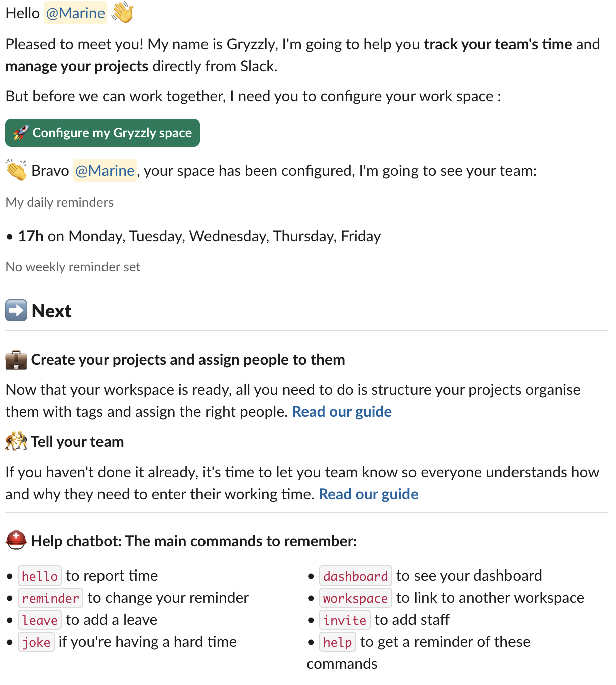Click the right arrow emoji beside Next

[16, 310]
